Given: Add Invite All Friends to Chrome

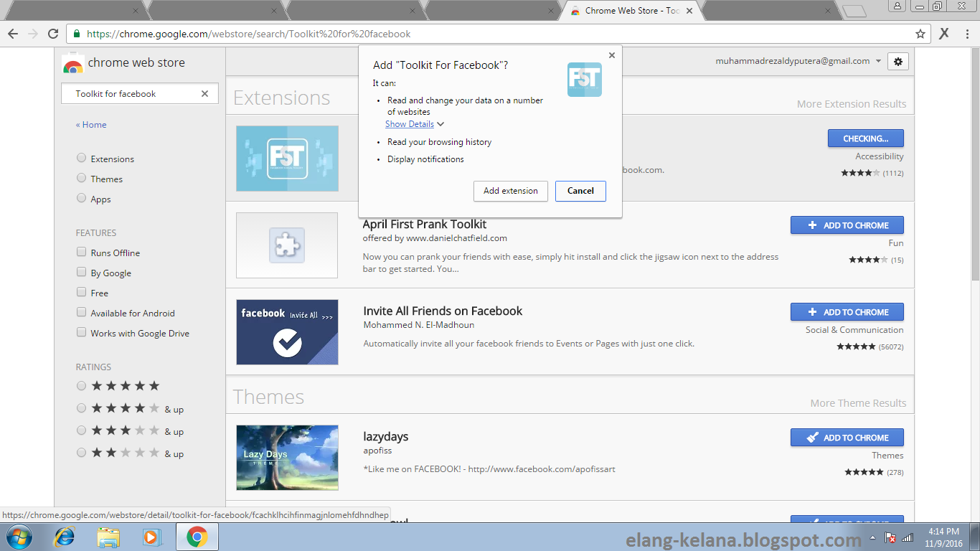Looking at the screenshot, I should click(847, 312).
